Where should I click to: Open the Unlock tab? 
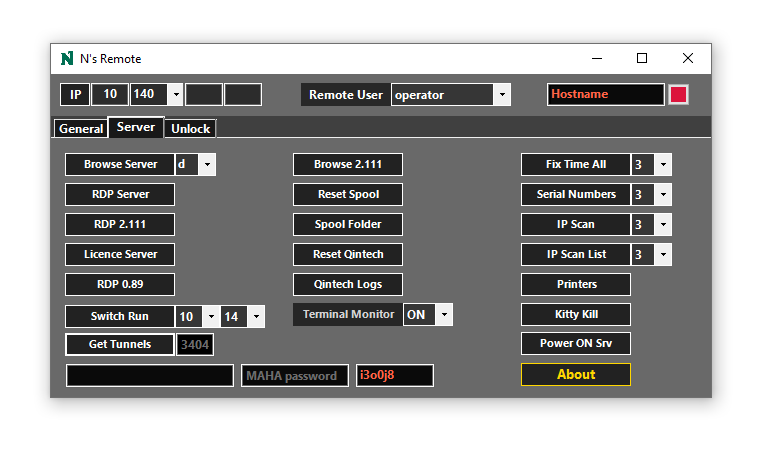pos(190,128)
